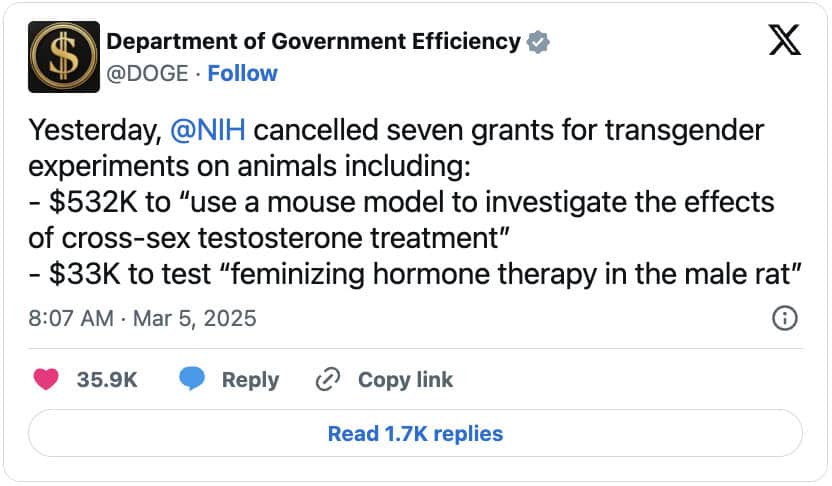Click the Department of Government Efficiency name
The image size is (832, 486).
click(x=313, y=42)
